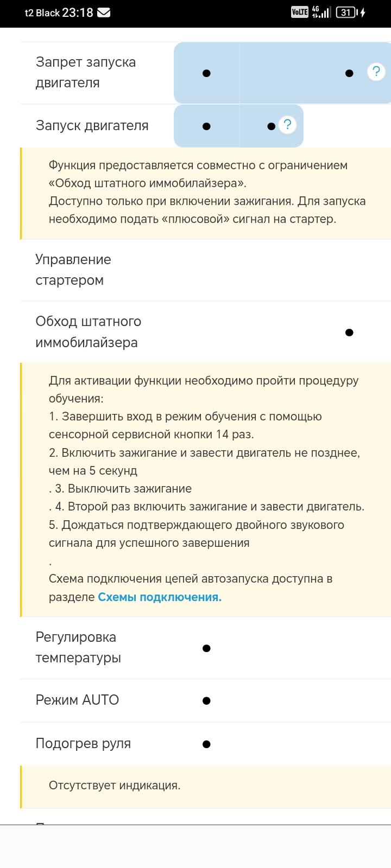Tap dot marker in Подогрев руля row
This screenshot has height=868, width=391.
[x=206, y=744]
